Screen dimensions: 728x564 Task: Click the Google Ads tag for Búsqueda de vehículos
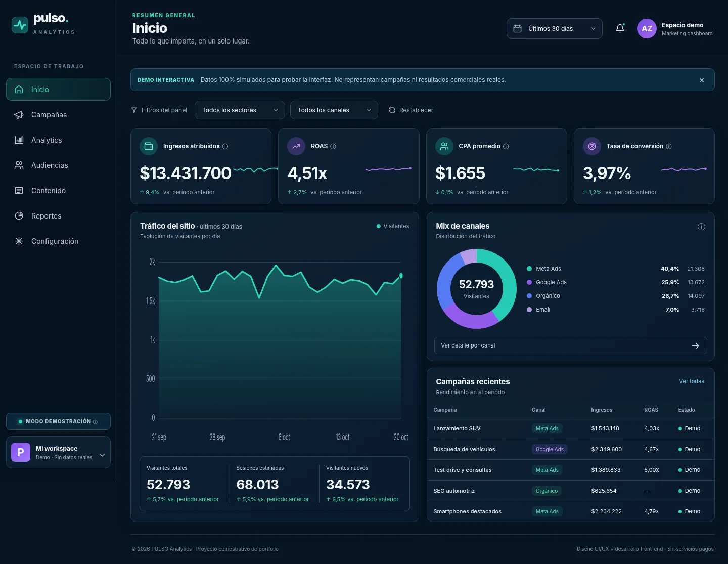550,449
